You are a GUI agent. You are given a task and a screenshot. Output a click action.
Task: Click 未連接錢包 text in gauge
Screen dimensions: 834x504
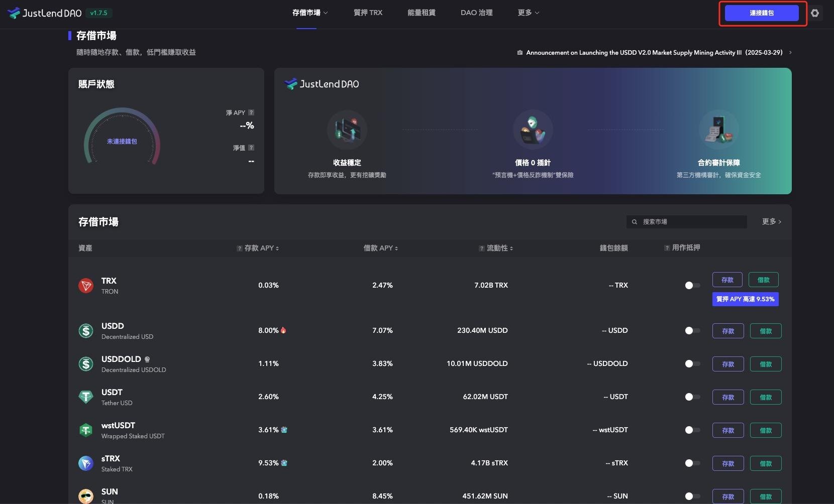(x=122, y=142)
